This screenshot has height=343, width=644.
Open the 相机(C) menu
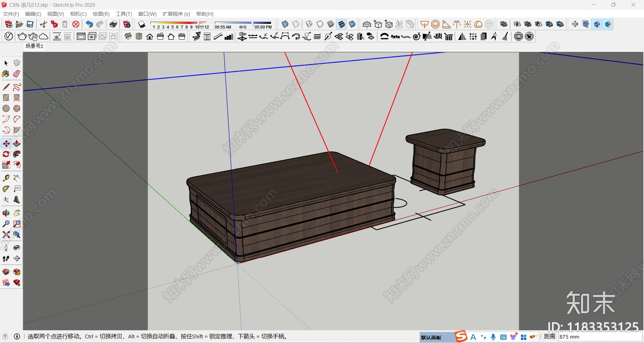click(x=78, y=14)
